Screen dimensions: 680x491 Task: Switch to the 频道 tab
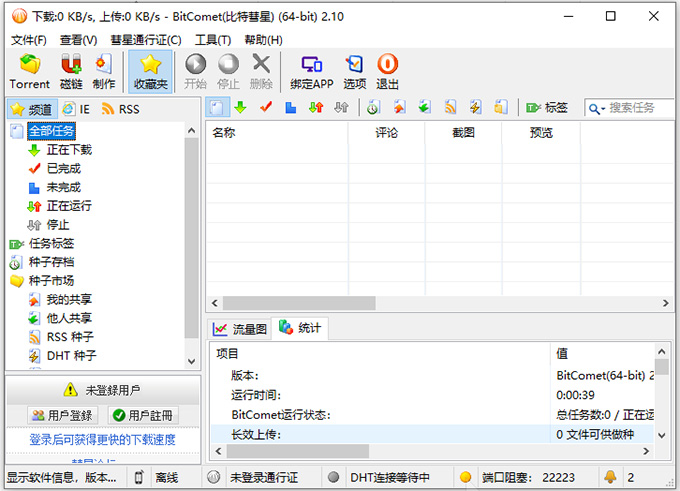pos(32,109)
